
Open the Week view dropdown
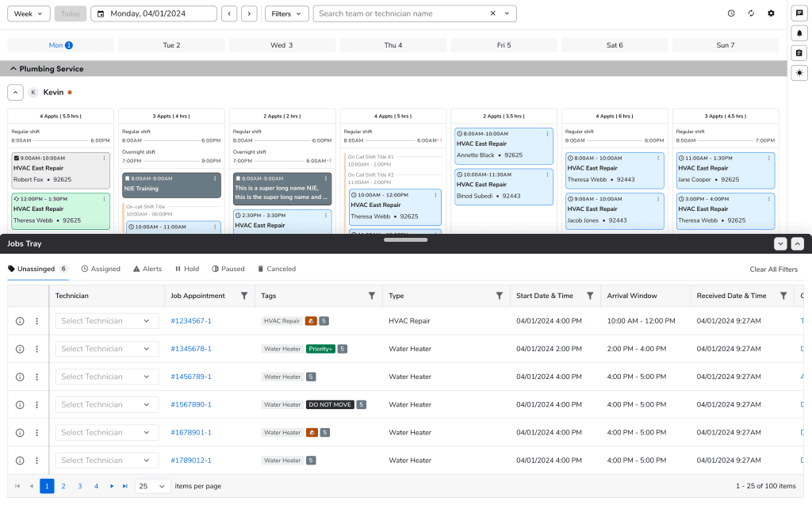(28, 13)
